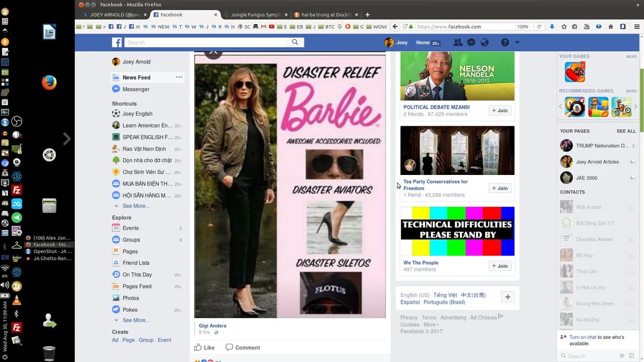Viewport: 644px width, 362px height.
Task: Open the Quick Help question icon
Action: [x=505, y=43]
